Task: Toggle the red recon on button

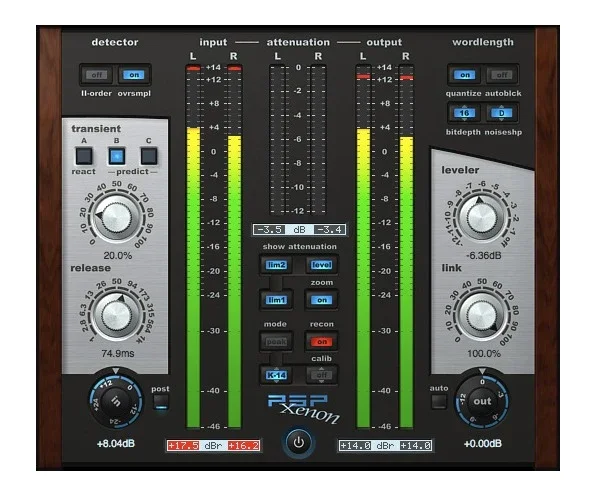Action: (x=322, y=342)
